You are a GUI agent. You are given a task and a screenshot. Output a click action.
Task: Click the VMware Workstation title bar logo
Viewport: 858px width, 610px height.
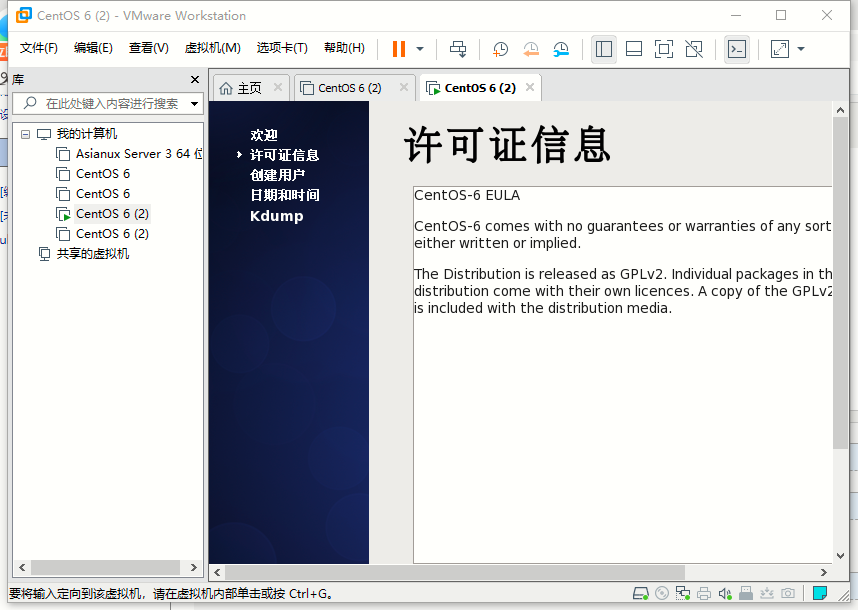pos(24,15)
